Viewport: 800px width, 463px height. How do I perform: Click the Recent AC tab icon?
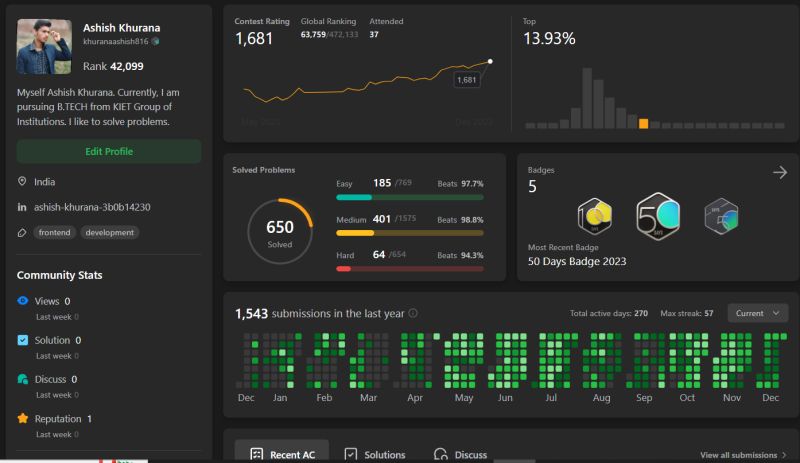257,454
